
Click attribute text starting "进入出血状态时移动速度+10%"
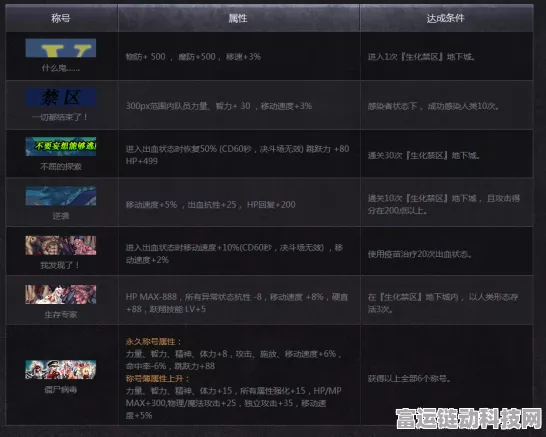[234, 253]
